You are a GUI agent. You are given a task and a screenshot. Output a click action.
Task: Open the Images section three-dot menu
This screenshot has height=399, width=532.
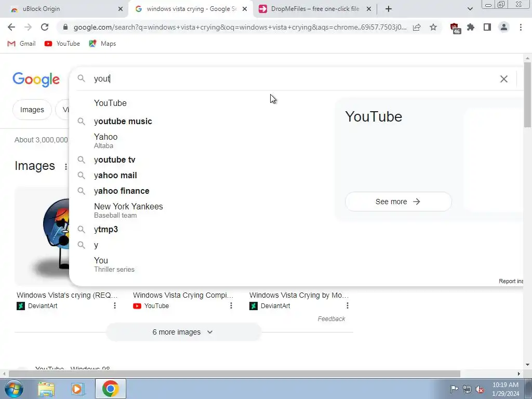pos(65,166)
